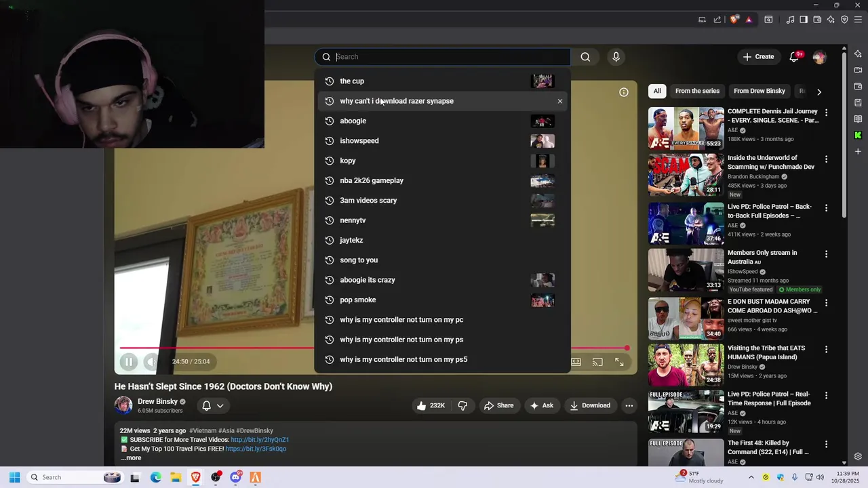Choose '3am videos scary' suggestion
This screenshot has height=488, width=868.
point(443,201)
